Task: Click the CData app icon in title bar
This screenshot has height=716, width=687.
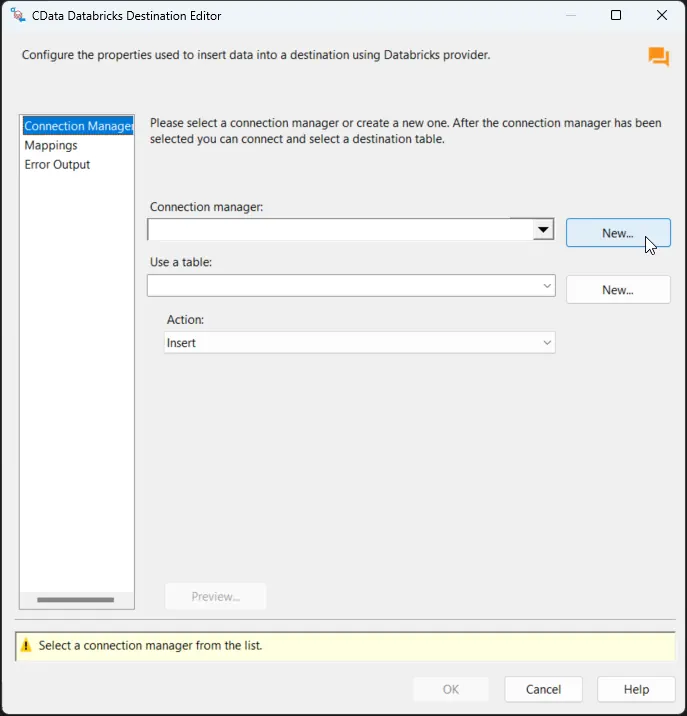Action: coord(17,16)
